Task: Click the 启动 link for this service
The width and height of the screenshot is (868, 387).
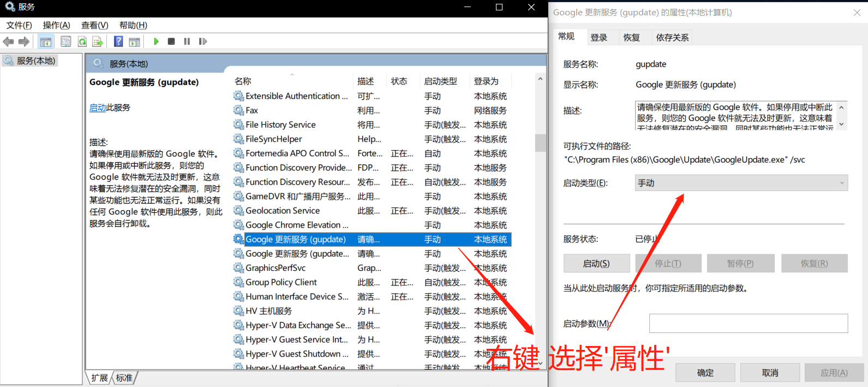Action: [98, 108]
